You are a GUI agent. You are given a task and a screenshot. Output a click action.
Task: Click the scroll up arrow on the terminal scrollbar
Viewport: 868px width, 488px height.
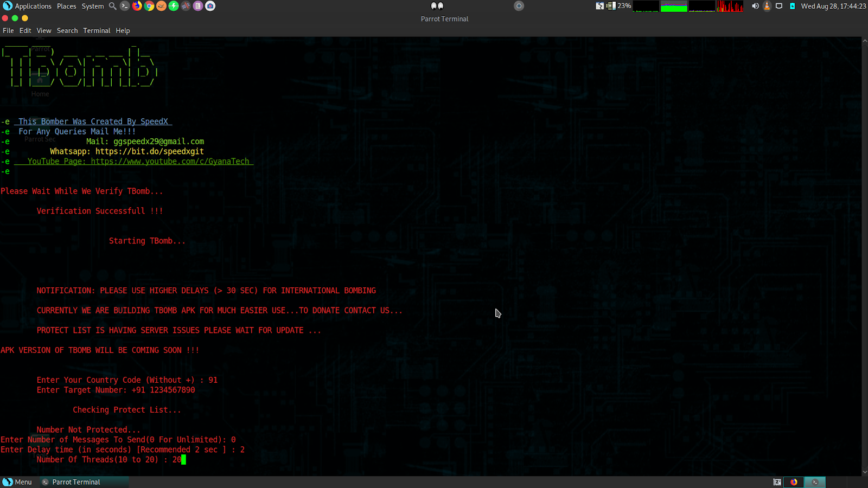pos(865,41)
